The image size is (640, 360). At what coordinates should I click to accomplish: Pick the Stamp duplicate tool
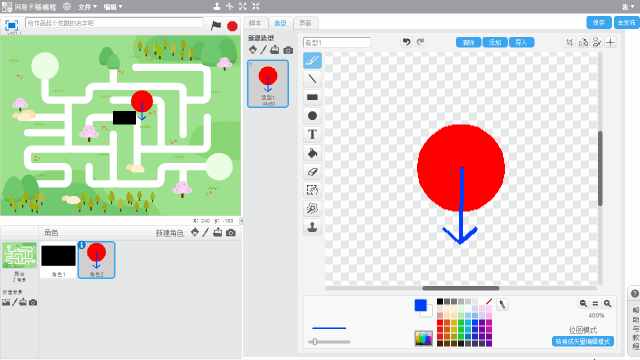[312, 227]
